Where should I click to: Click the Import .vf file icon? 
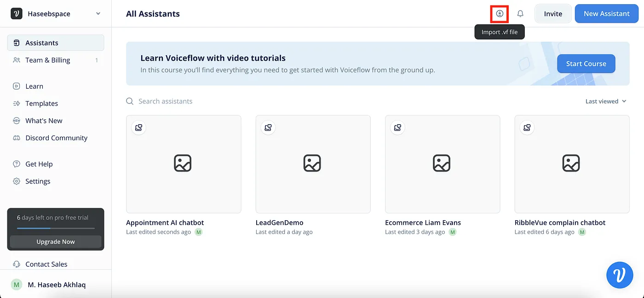(x=500, y=14)
